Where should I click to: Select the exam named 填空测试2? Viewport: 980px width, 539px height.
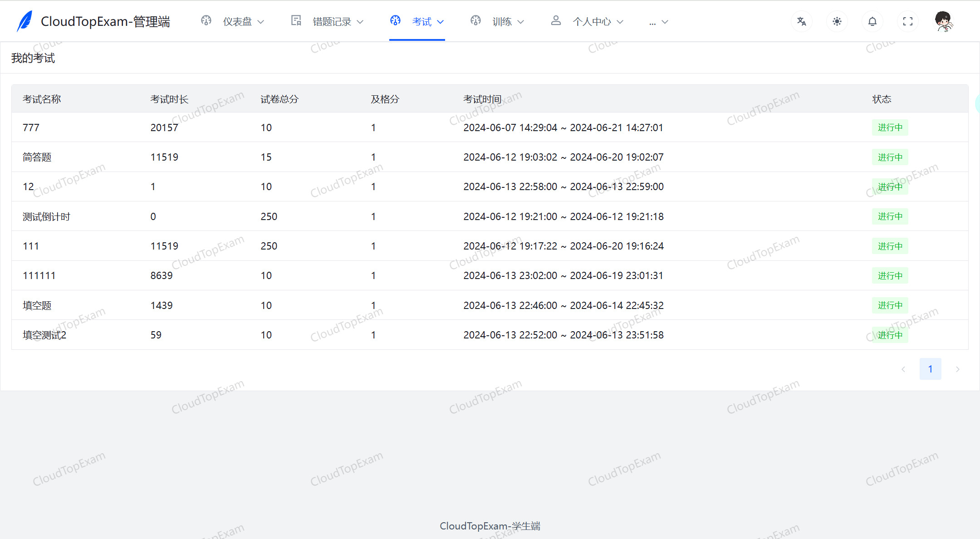click(44, 335)
